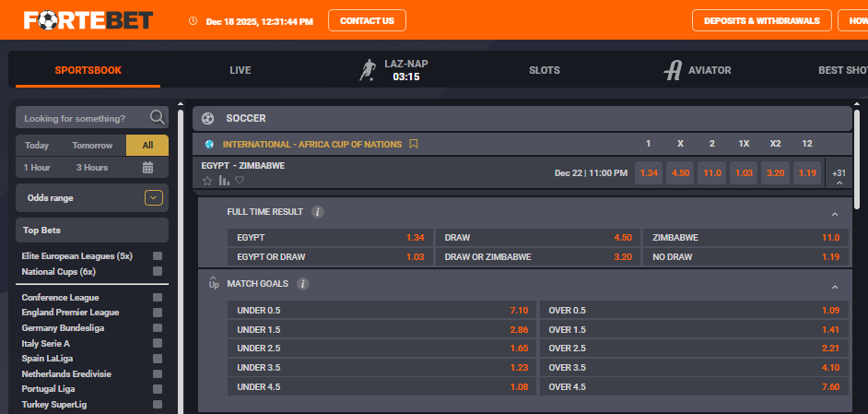Open the Slots tab

click(x=545, y=70)
